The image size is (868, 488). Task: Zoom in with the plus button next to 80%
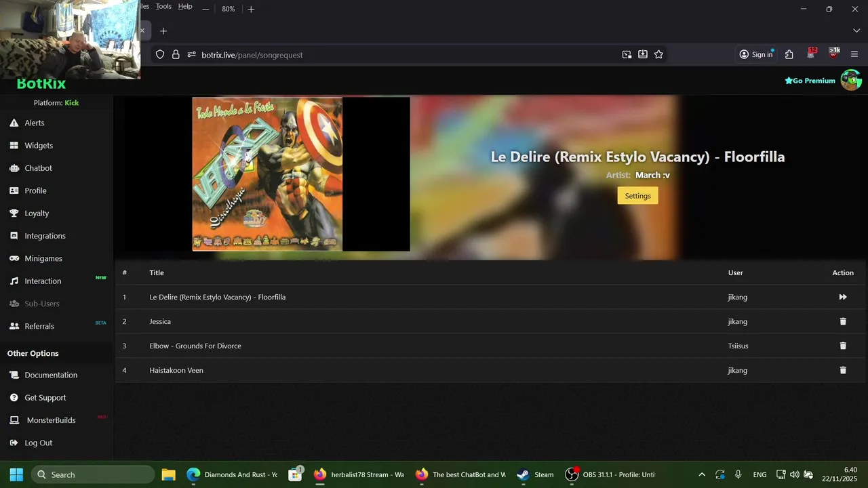click(251, 9)
